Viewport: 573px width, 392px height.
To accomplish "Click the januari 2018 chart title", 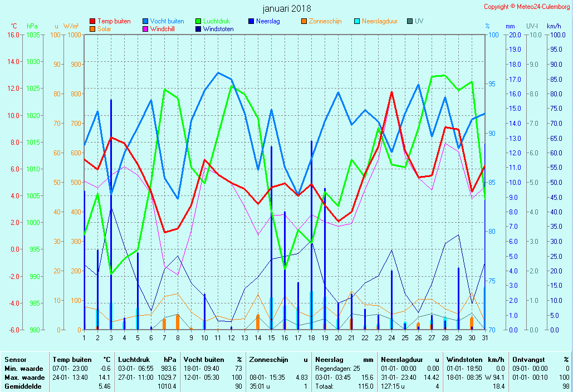I will coord(287,8).
